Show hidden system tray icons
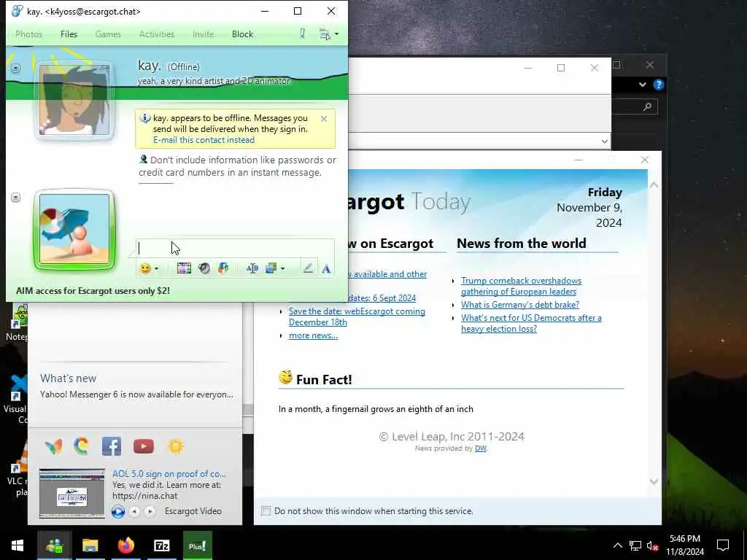This screenshot has width=747, height=560. point(617,545)
